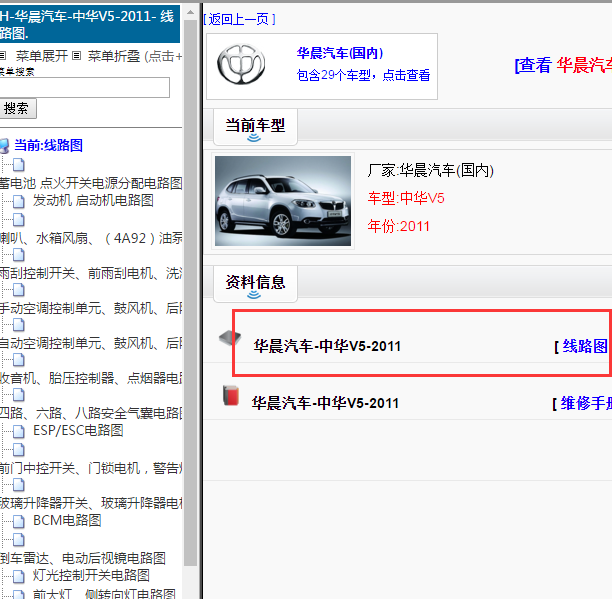This screenshot has height=599, width=612.
Task: Select the 资料信息 tab
Action: point(255,284)
